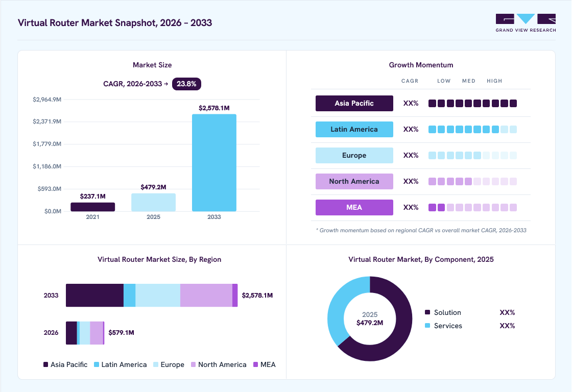Click the HIGH momentum column header
Viewport: 572px width, 392px height.
click(x=494, y=81)
